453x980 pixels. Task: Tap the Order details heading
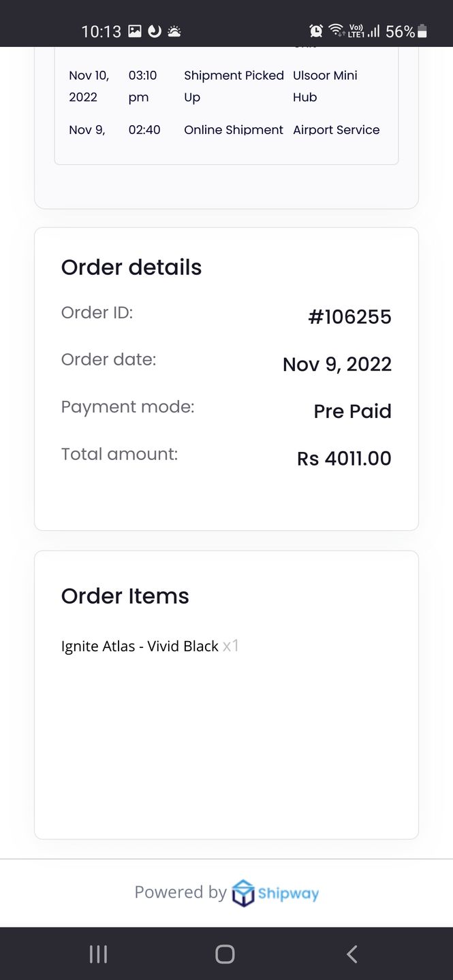(131, 267)
